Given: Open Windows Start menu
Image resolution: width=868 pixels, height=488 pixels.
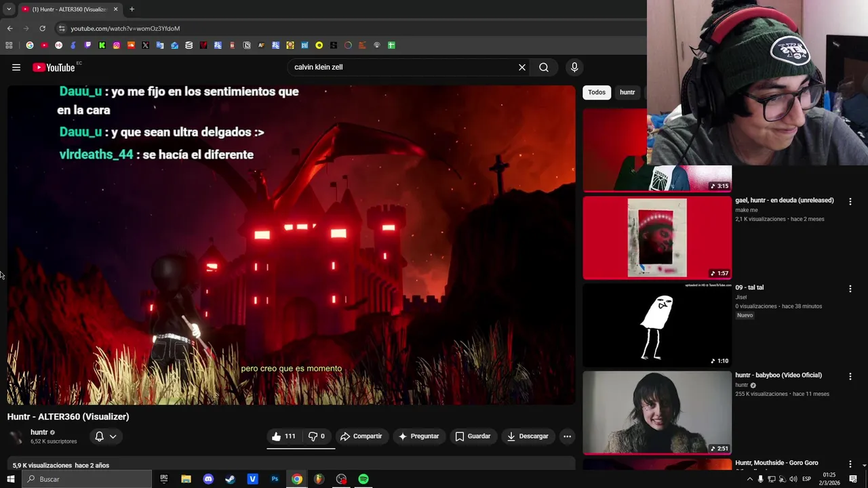Looking at the screenshot, I should (x=10, y=479).
